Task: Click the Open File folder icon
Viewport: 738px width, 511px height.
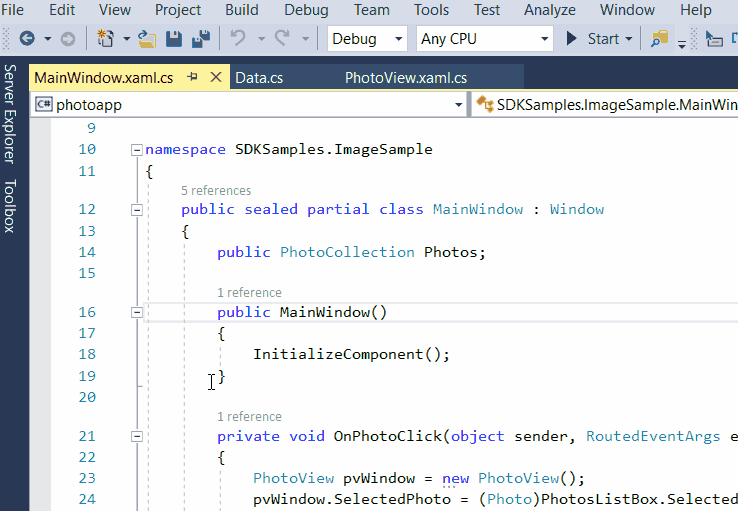Action: pyautogui.click(x=147, y=39)
